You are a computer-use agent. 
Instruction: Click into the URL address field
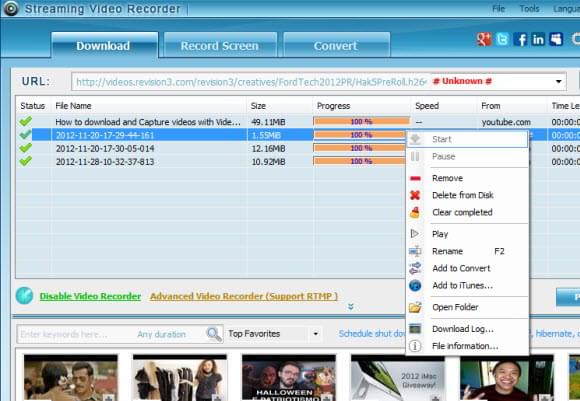coord(251,81)
